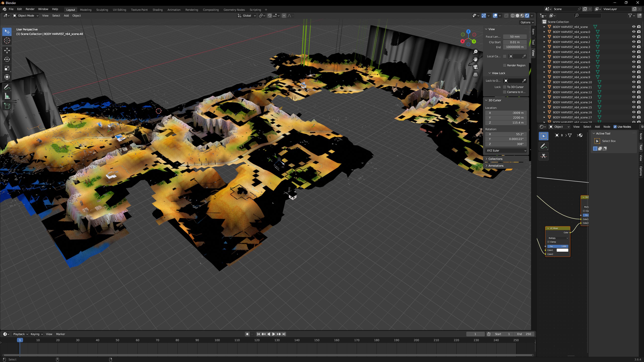
Task: Select the Cursor tool in the toolbar
Action: (7, 40)
